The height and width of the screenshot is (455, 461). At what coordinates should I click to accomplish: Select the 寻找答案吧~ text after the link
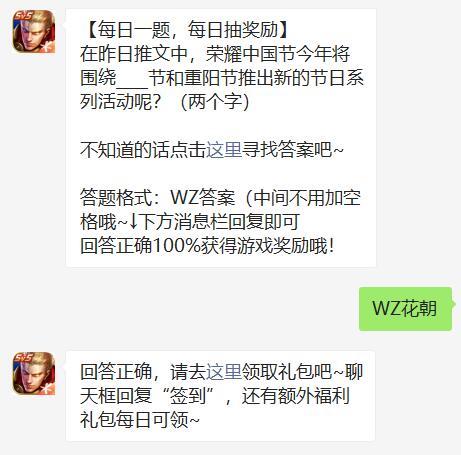coord(292,149)
